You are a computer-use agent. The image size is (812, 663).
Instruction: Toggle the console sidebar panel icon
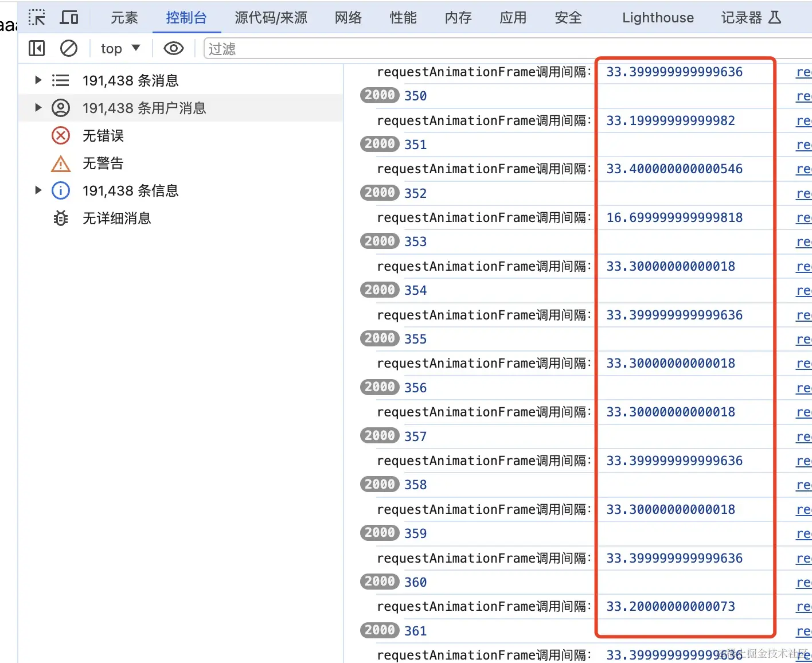tap(37, 49)
